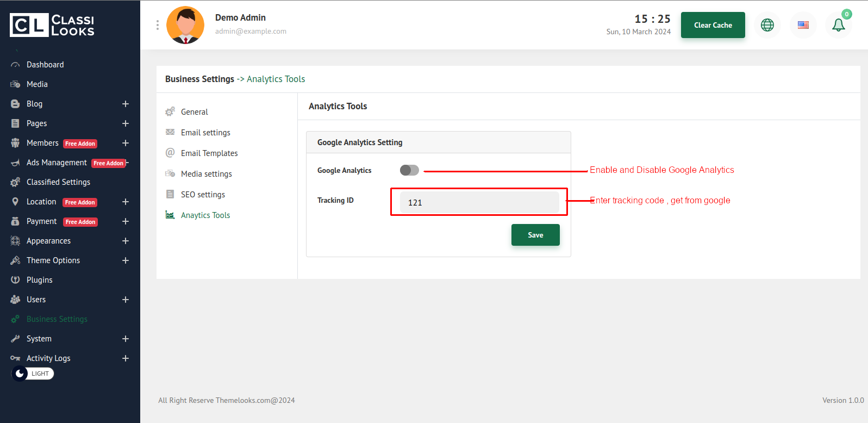Click the Media icon in the sidebar

(15, 84)
